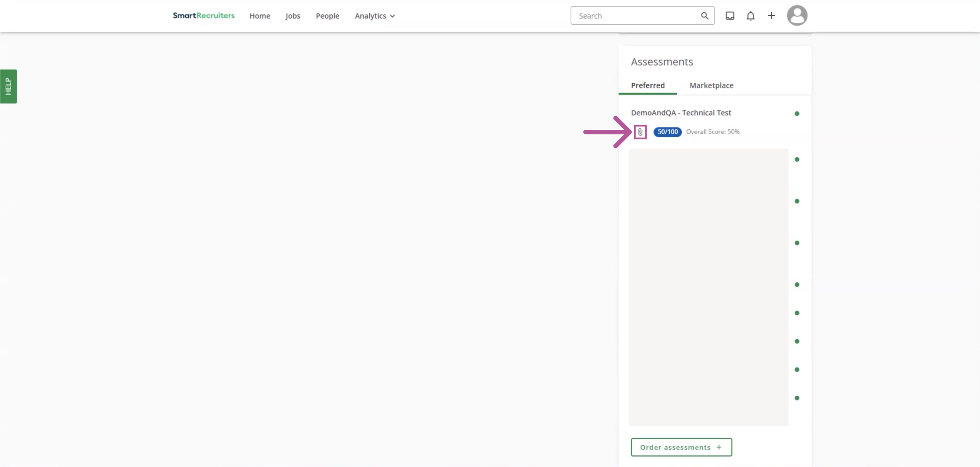Click the paperclip attachment icon
Image resolution: width=980 pixels, height=467 pixels.
[x=640, y=132]
